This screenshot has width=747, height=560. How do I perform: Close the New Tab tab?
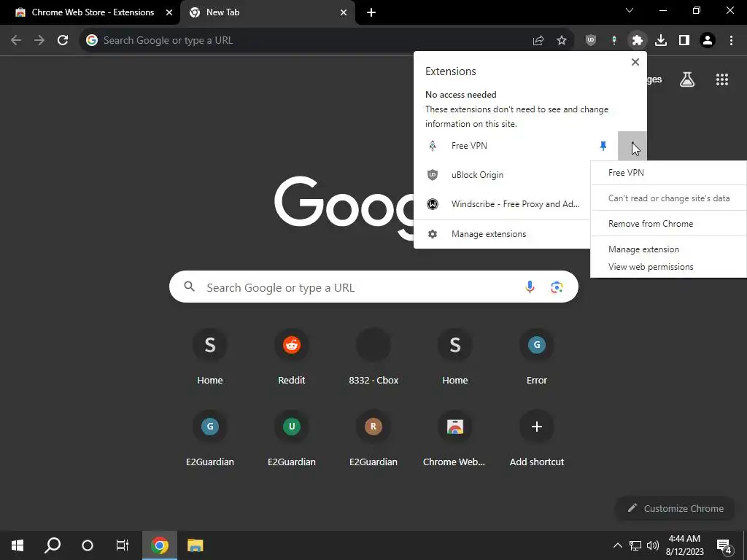344,12
